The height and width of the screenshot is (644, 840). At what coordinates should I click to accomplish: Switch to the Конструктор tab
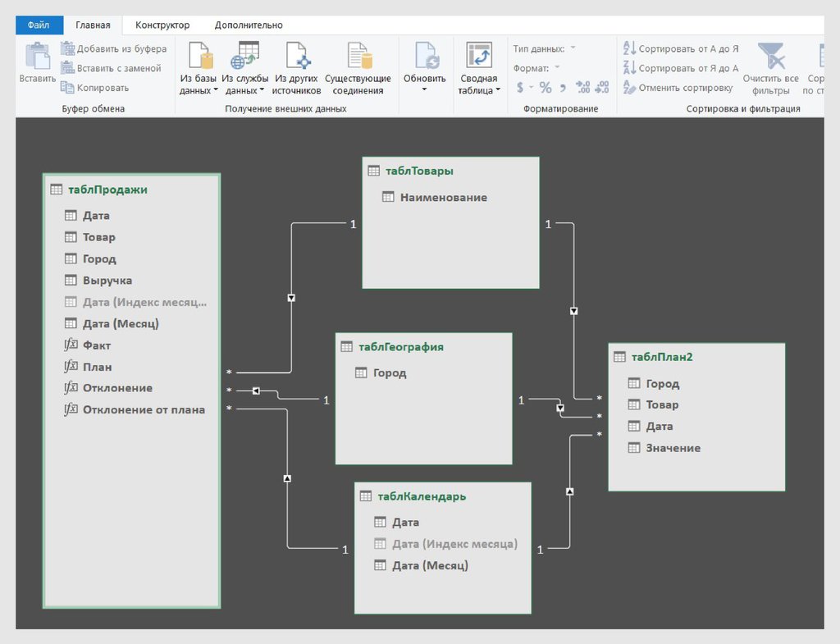tap(162, 25)
